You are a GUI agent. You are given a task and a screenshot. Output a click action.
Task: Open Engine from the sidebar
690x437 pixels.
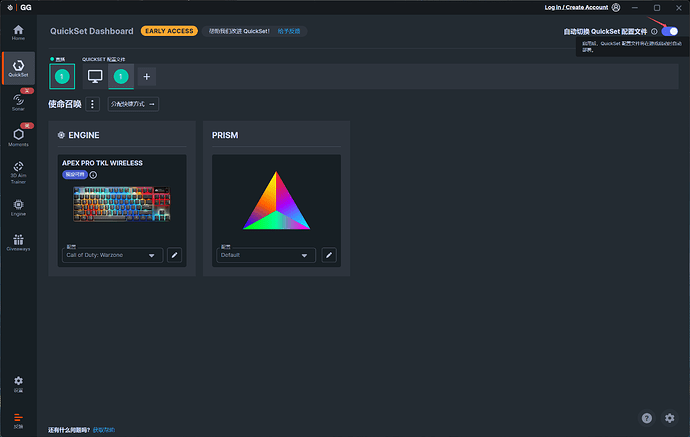18,208
